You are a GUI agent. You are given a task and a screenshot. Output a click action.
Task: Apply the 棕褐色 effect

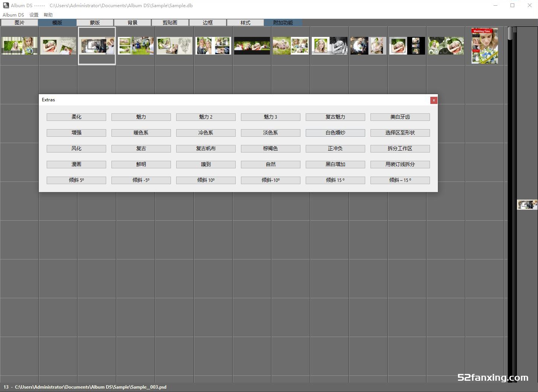271,149
